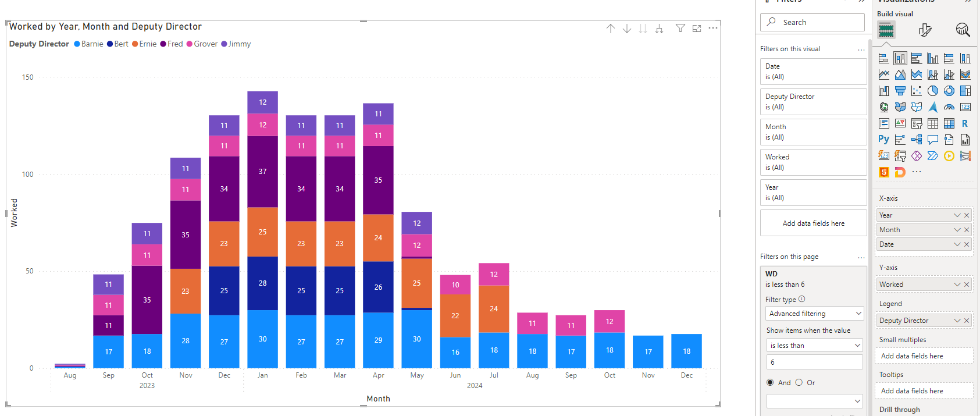The image size is (980, 416).
Task: Open the Year filter card
Action: 813,193
